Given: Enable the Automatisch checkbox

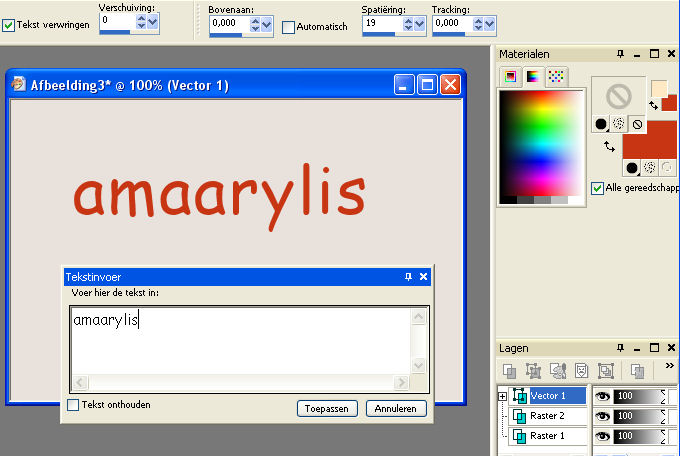Looking at the screenshot, I should click(288, 27).
